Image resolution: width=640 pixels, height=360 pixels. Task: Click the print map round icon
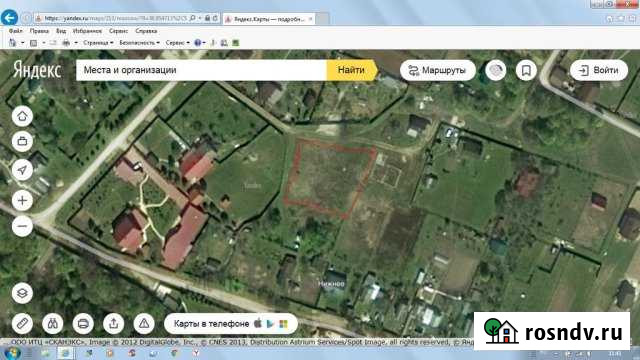(x=83, y=324)
